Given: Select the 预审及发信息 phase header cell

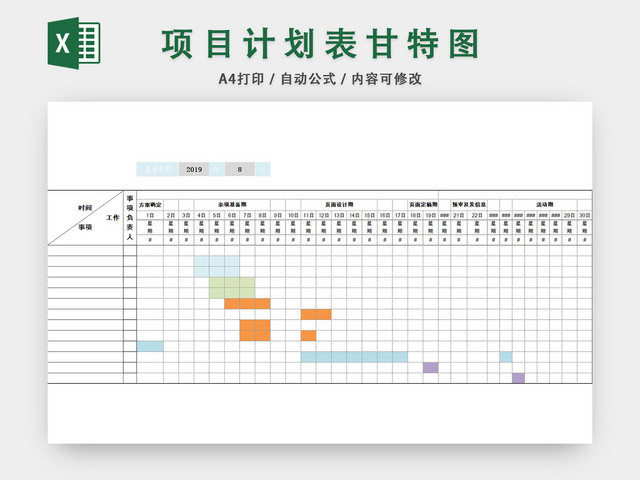Looking at the screenshot, I should (x=469, y=204).
